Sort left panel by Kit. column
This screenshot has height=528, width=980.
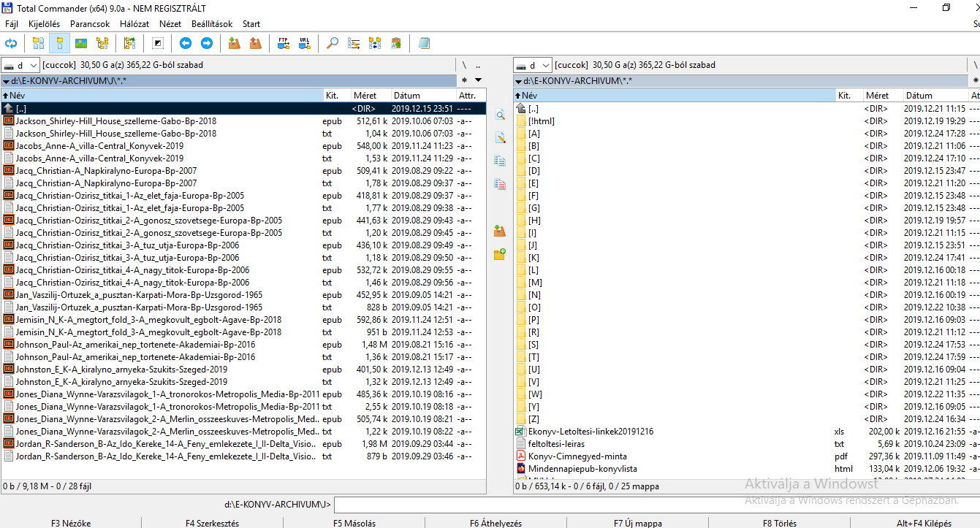(x=337, y=96)
